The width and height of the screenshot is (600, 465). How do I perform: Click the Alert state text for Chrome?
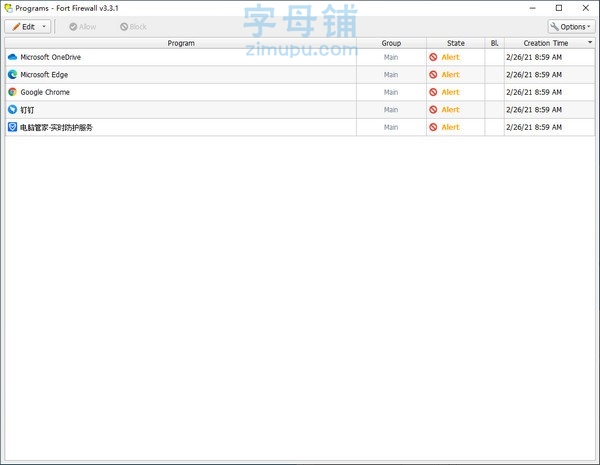pyautogui.click(x=450, y=92)
